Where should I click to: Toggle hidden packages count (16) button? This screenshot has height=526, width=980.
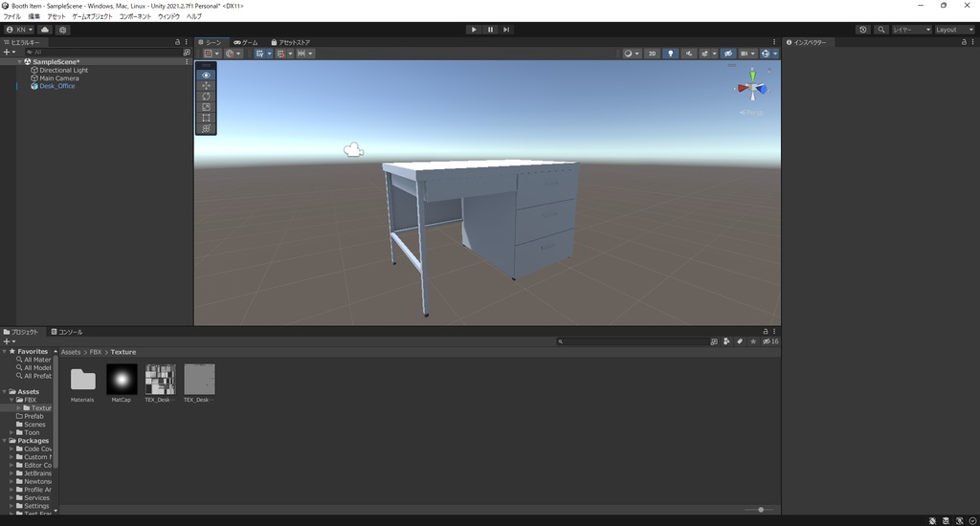tap(770, 341)
